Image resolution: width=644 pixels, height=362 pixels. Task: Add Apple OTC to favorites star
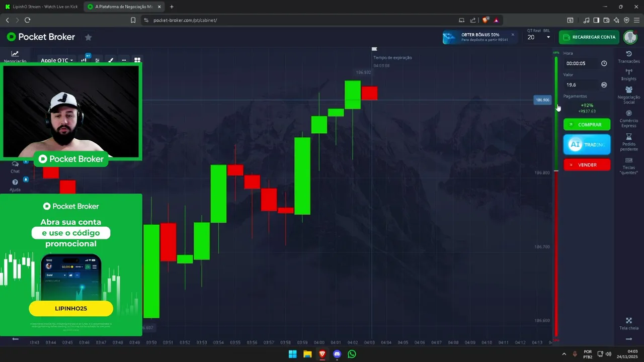(88, 37)
